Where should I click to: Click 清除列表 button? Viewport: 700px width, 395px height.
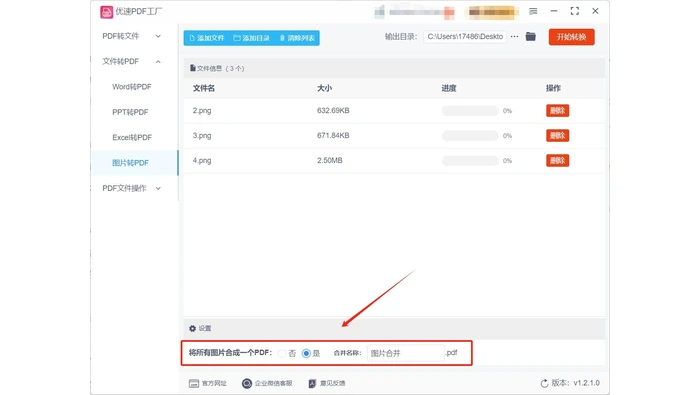click(x=297, y=38)
